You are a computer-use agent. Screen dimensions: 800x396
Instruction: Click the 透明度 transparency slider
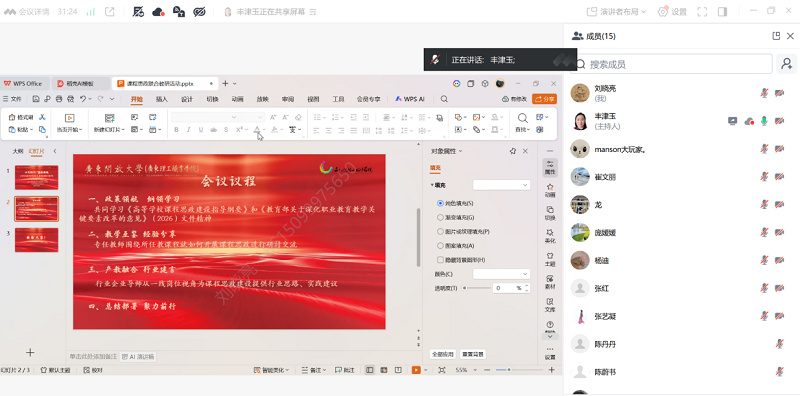(x=476, y=288)
